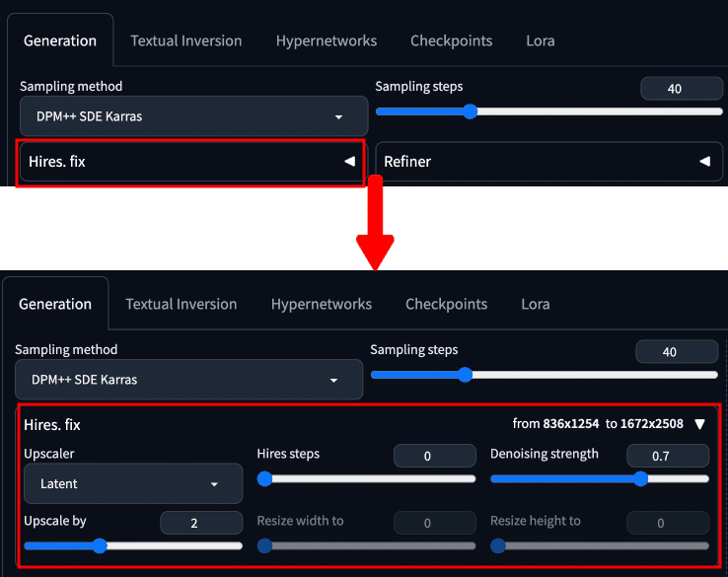The height and width of the screenshot is (577, 728).
Task: Click the Denoising strength slider handle
Action: click(641, 478)
